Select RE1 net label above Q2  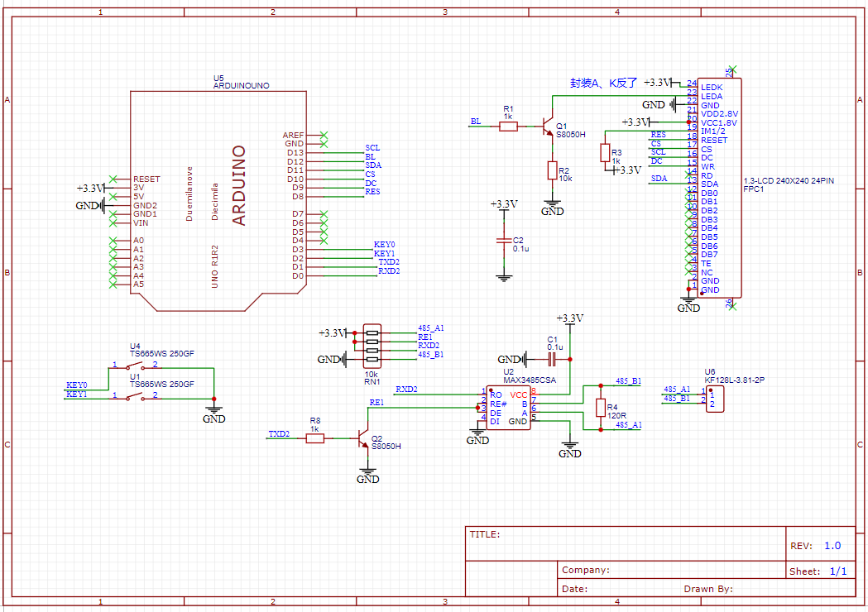(x=376, y=403)
